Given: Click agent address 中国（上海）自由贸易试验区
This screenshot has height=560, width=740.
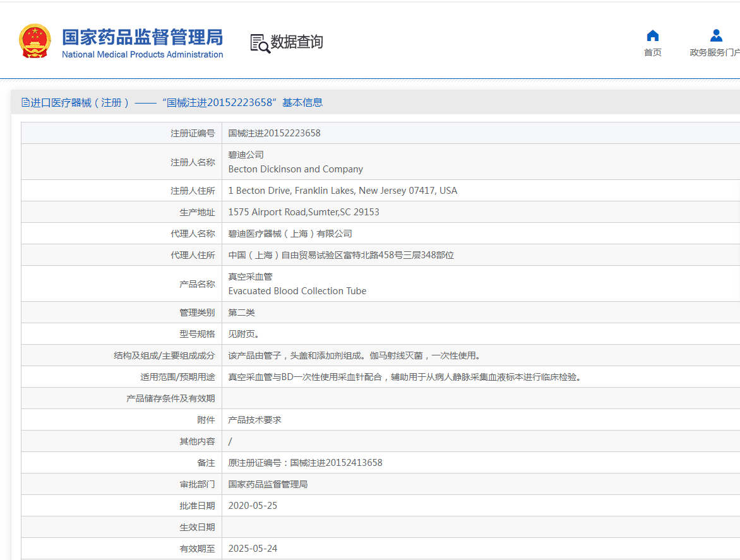Looking at the screenshot, I should coord(341,255).
